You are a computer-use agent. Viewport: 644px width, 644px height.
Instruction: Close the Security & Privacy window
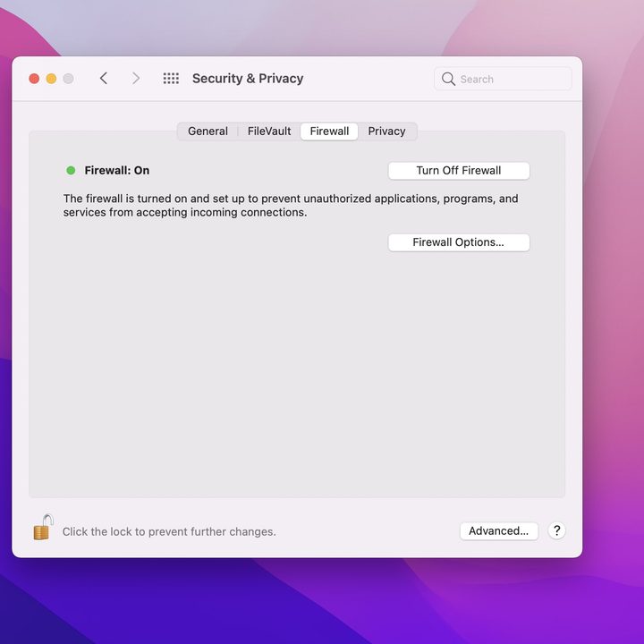click(x=34, y=79)
